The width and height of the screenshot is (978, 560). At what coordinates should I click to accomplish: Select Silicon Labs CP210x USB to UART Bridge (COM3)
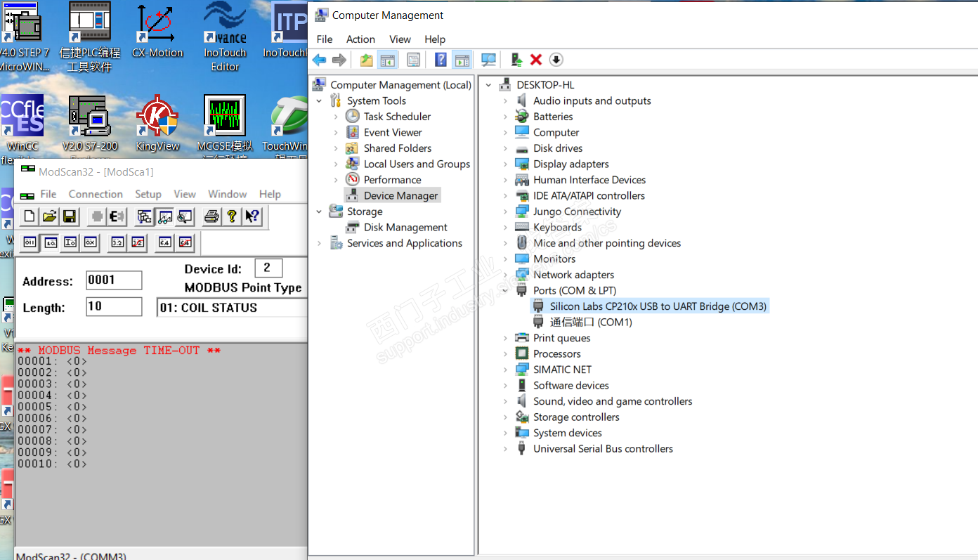658,306
